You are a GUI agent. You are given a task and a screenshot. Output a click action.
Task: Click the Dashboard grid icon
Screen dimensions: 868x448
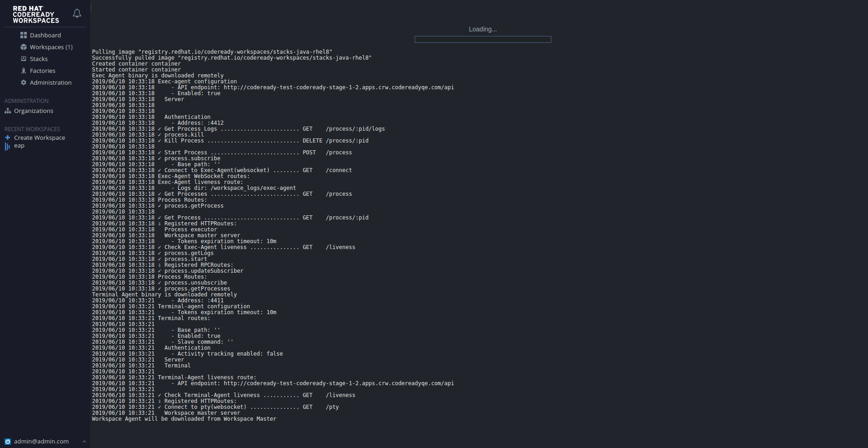tap(24, 35)
